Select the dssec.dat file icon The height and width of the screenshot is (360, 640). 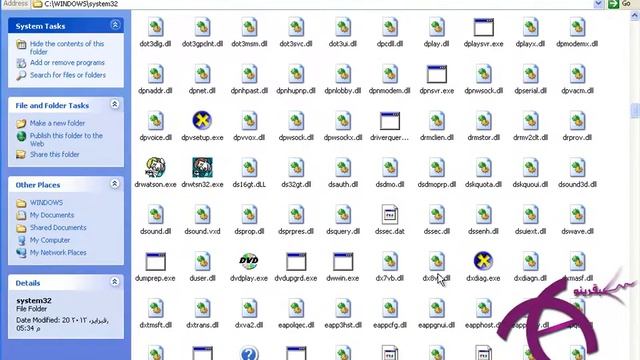tap(390, 215)
